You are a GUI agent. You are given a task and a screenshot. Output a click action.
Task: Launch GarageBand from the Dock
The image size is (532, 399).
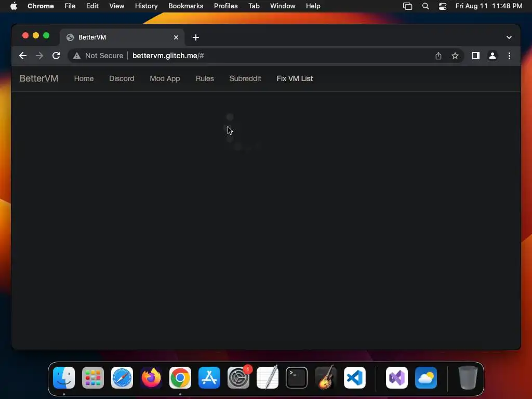[326, 378]
